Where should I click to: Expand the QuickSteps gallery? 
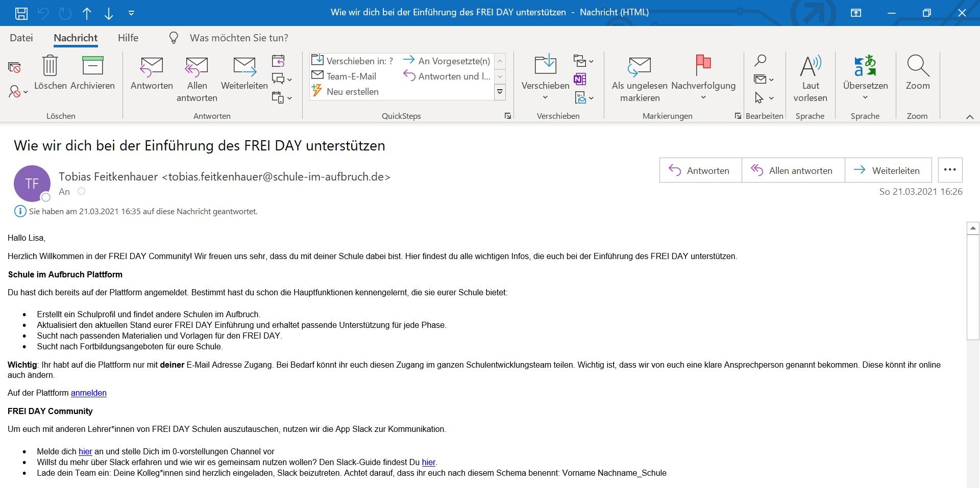(500, 92)
